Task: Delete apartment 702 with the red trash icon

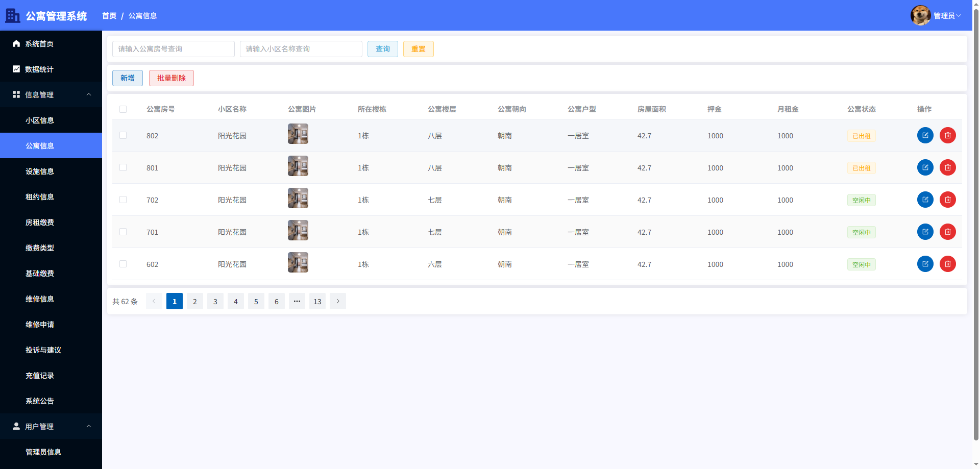Action: pos(948,200)
